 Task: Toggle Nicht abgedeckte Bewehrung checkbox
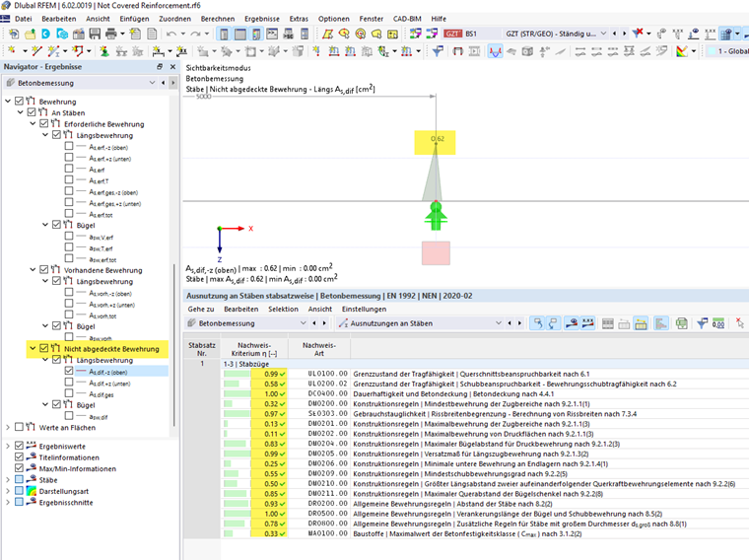[44, 348]
